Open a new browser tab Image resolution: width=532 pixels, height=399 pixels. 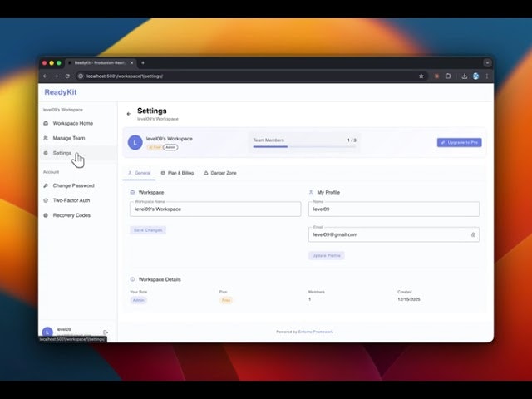point(143,63)
